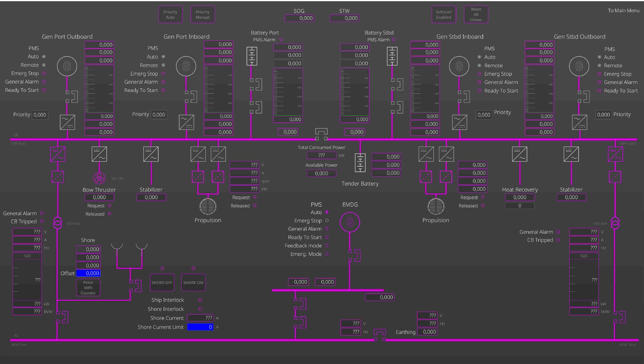Click the EMDG generator symbol
Screen dimensions: 644x364
[350, 222]
